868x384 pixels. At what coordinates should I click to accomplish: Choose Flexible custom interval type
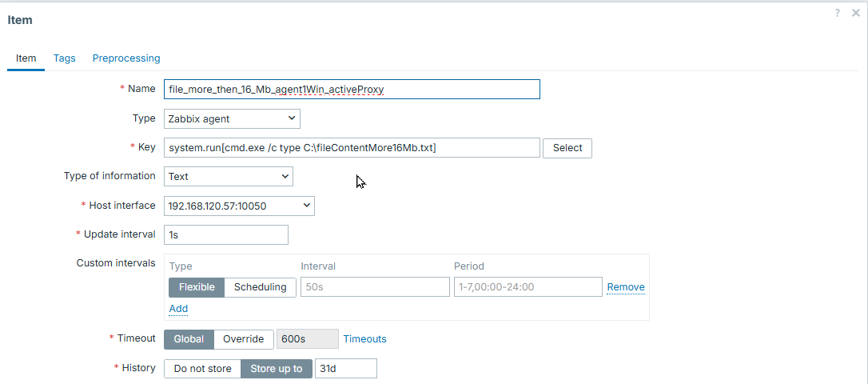click(x=196, y=287)
